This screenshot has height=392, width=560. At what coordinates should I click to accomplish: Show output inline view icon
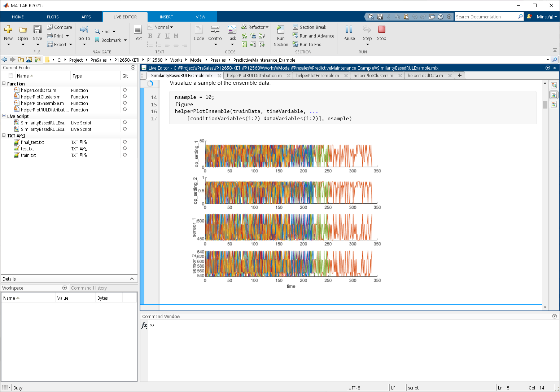pyautogui.click(x=554, y=95)
